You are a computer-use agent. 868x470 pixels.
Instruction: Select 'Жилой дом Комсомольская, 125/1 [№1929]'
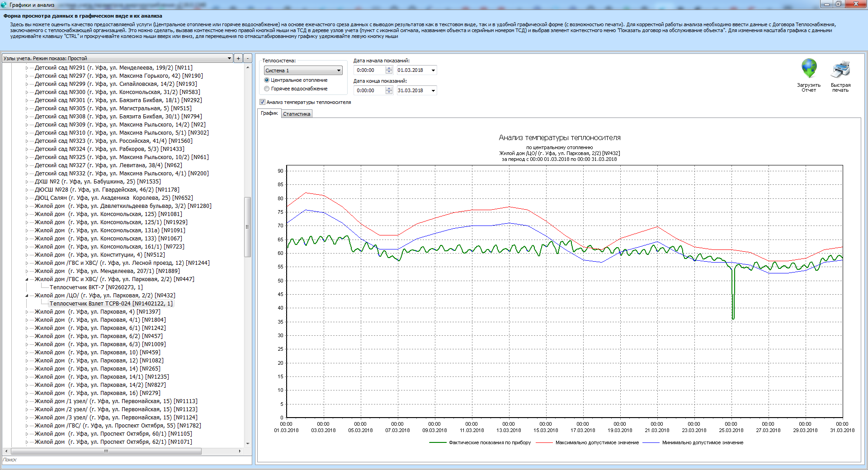(111, 222)
